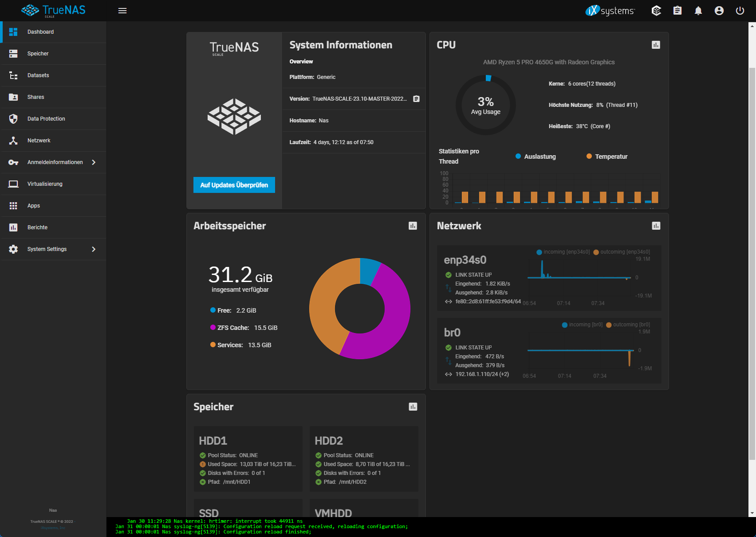The width and height of the screenshot is (756, 537).
Task: Click br0 interface name
Action: (452, 333)
